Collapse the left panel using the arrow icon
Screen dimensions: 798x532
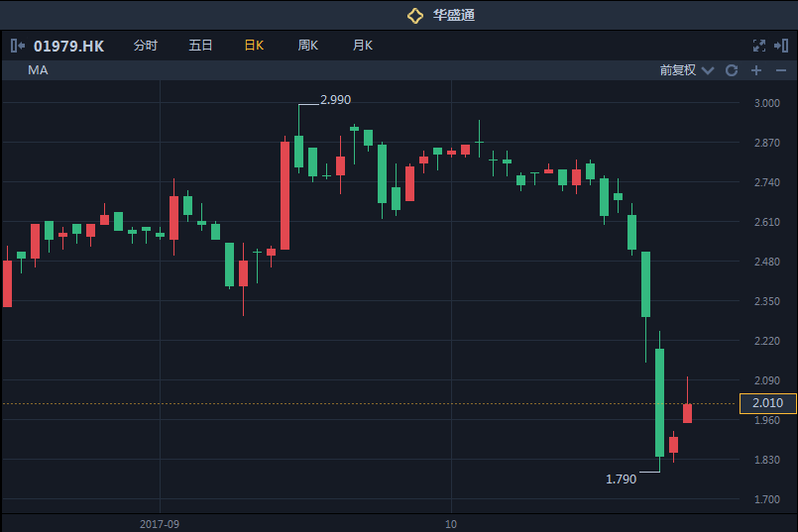[x=18, y=46]
